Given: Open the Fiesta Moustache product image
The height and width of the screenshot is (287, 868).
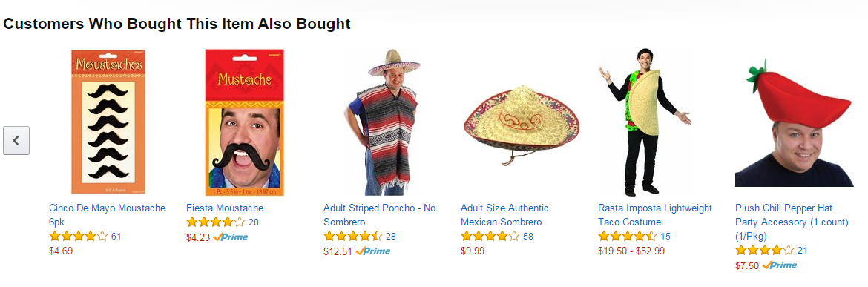Looking at the screenshot, I should pos(244,122).
